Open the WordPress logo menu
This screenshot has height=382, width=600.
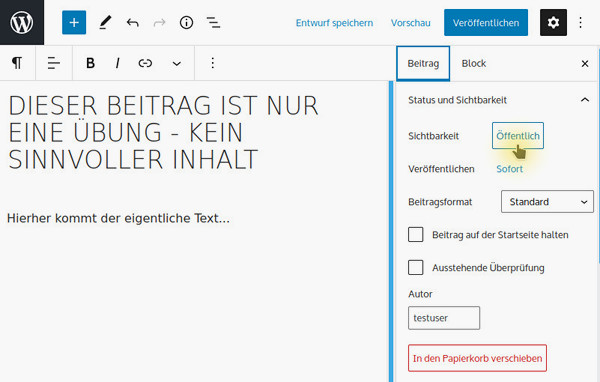(x=22, y=22)
